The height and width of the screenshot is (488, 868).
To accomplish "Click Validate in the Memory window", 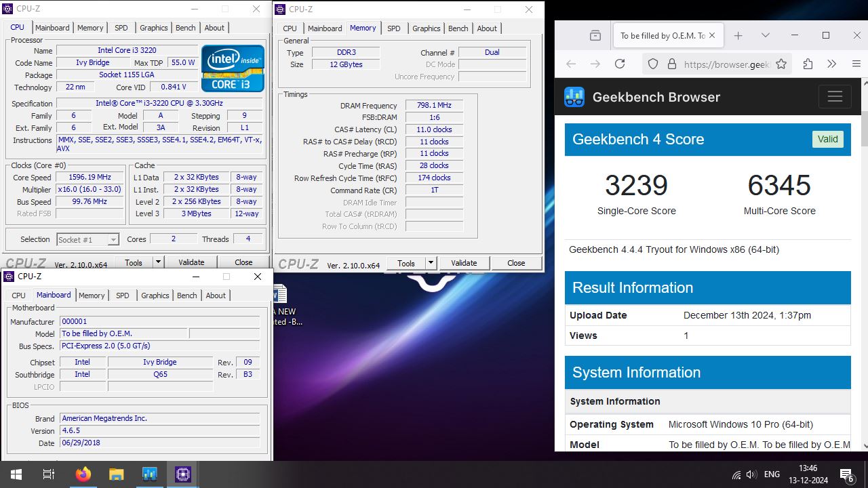I will pyautogui.click(x=464, y=263).
